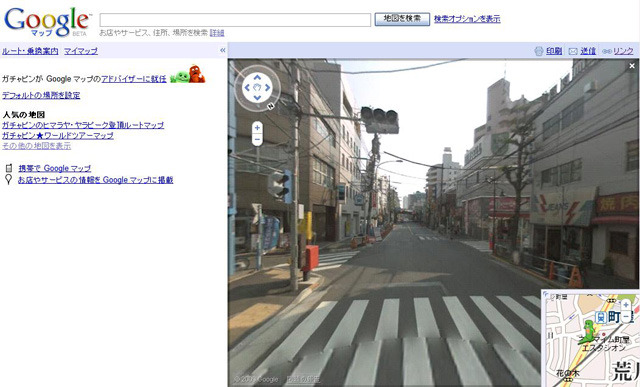Image resolution: width=640 pixels, height=387 pixels.
Task: Open ガチャピン★ワールドツアーマップ link
Action: (58, 135)
